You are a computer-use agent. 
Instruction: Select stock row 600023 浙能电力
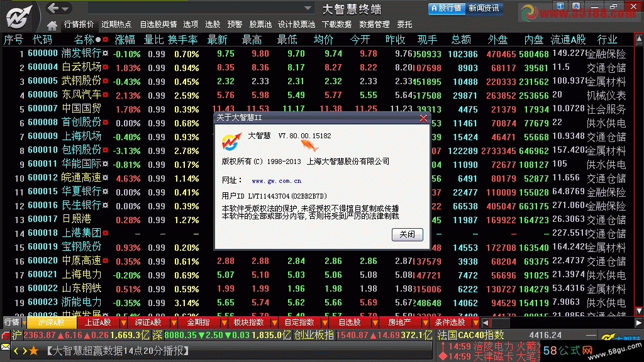tap(318, 302)
